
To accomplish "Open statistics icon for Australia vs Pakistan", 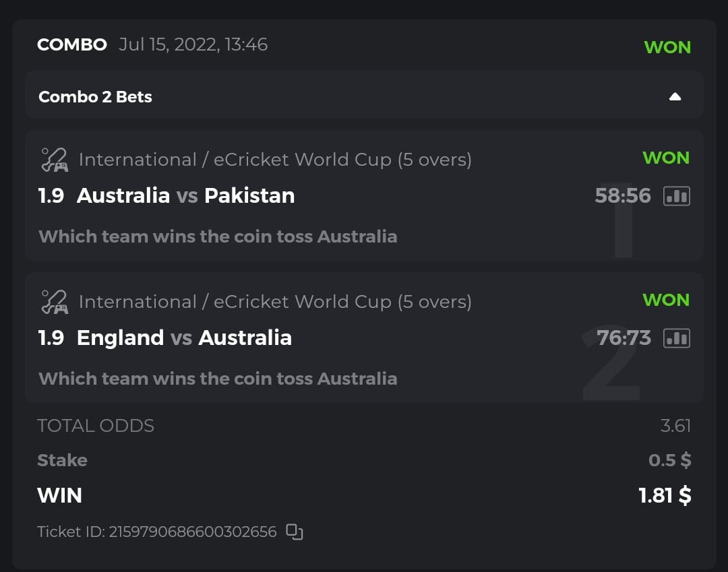I will 677,196.
